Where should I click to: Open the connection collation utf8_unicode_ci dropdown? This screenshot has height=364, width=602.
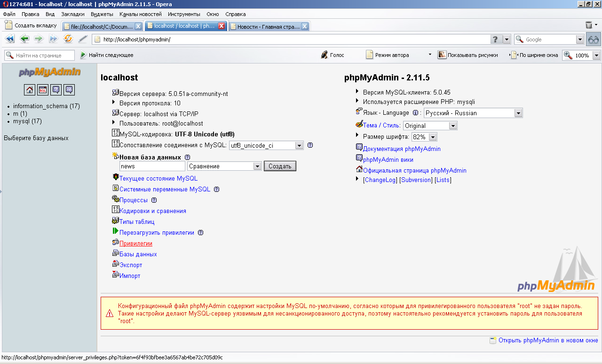299,146
